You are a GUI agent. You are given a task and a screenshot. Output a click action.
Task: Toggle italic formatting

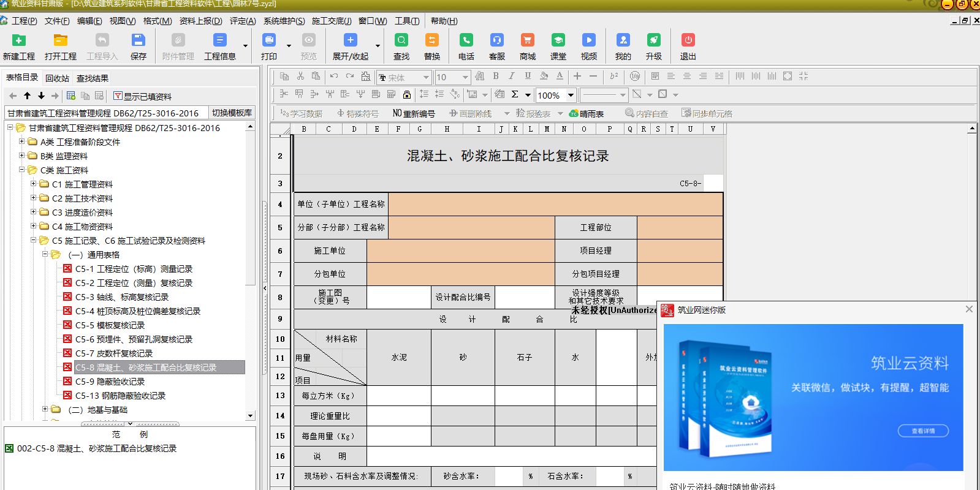coord(512,77)
